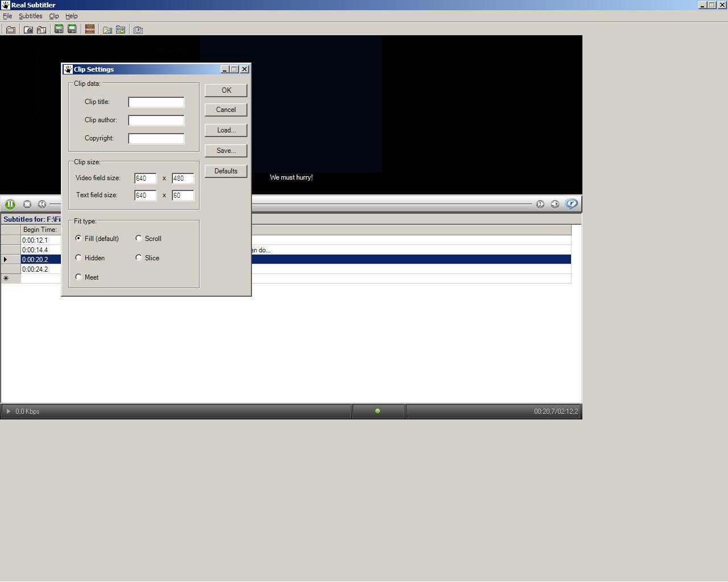Click the third toolbar folder icon with page
The height and width of the screenshot is (582, 728).
coord(42,30)
